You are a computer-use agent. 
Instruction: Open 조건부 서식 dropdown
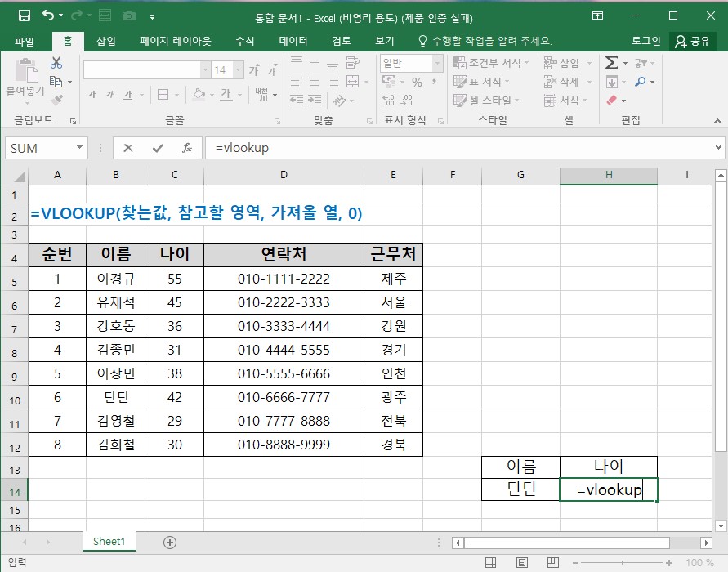click(x=491, y=63)
